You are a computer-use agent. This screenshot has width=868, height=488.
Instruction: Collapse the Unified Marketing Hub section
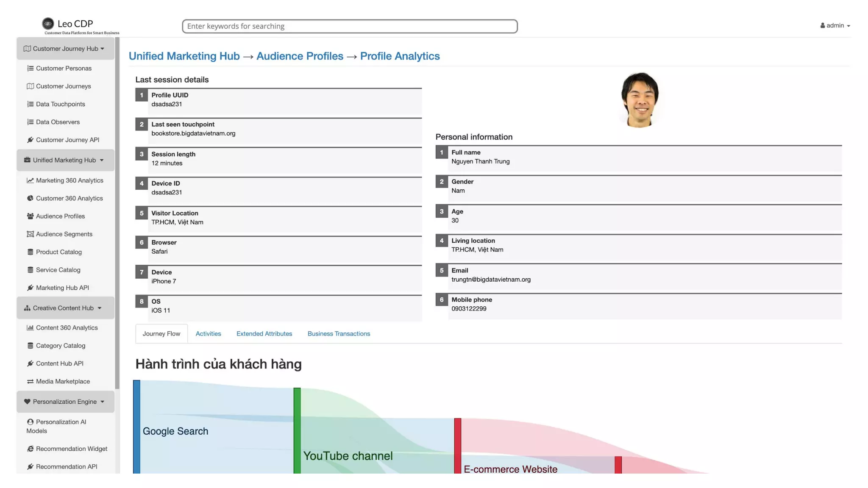coord(65,160)
